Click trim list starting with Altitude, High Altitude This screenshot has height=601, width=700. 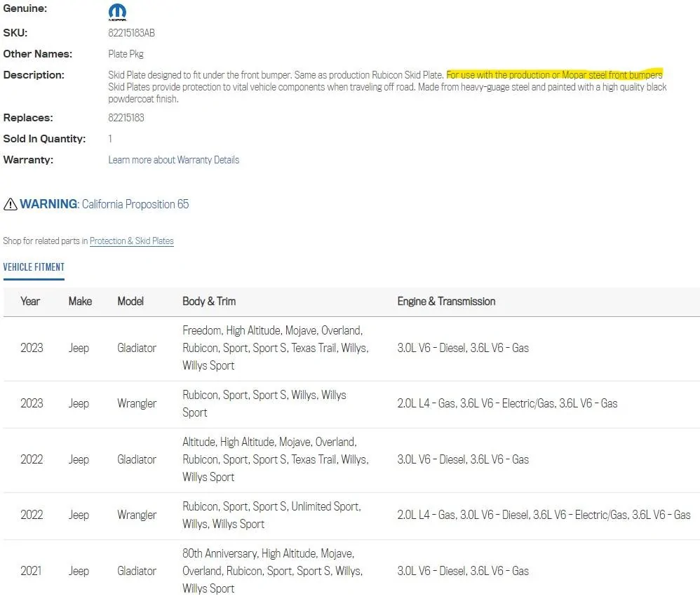point(276,459)
